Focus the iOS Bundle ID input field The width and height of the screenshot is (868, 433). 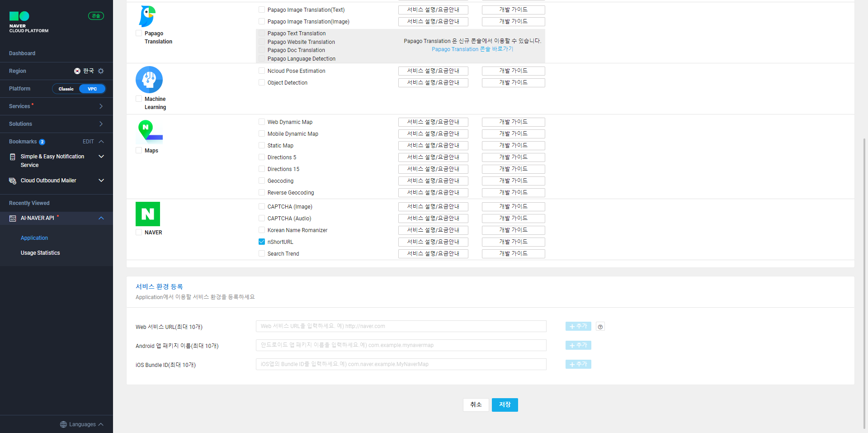401,364
